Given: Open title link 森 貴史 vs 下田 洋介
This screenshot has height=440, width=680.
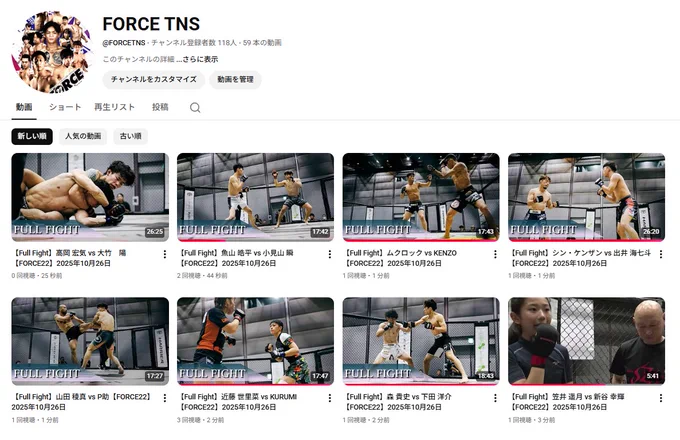Looking at the screenshot, I should [398, 402].
